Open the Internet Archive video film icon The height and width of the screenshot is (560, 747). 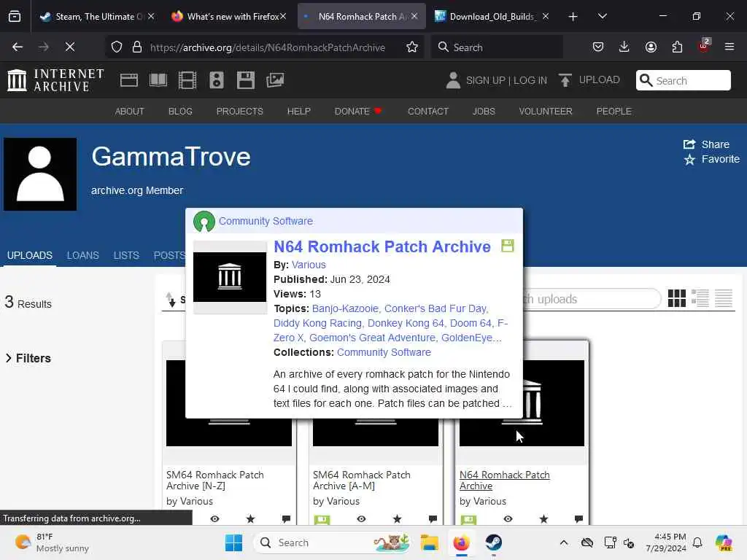point(187,80)
